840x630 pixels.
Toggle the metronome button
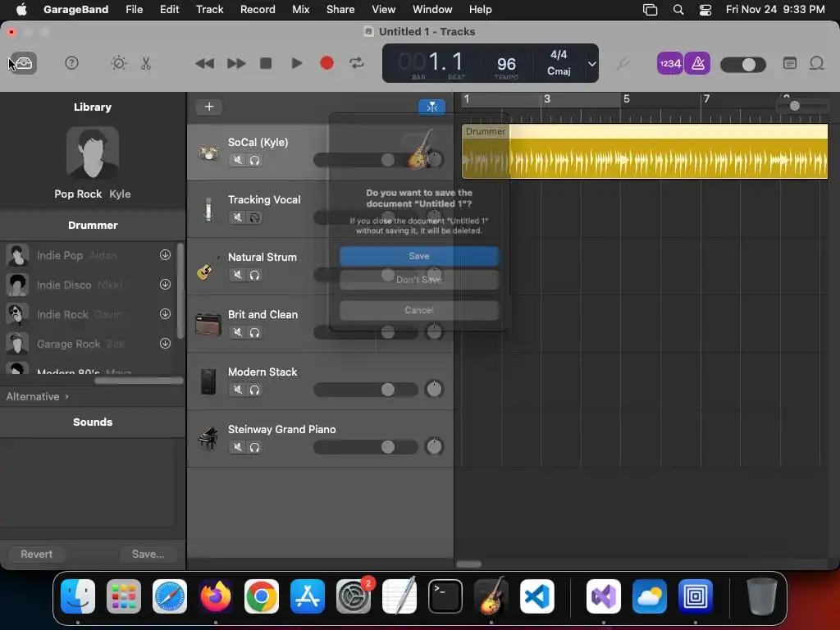tap(697, 64)
